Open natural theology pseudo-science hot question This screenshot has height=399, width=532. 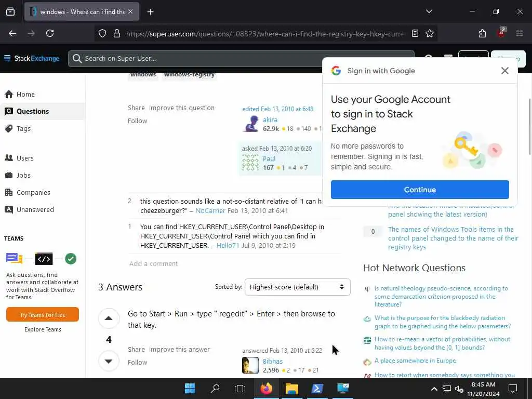click(x=441, y=296)
